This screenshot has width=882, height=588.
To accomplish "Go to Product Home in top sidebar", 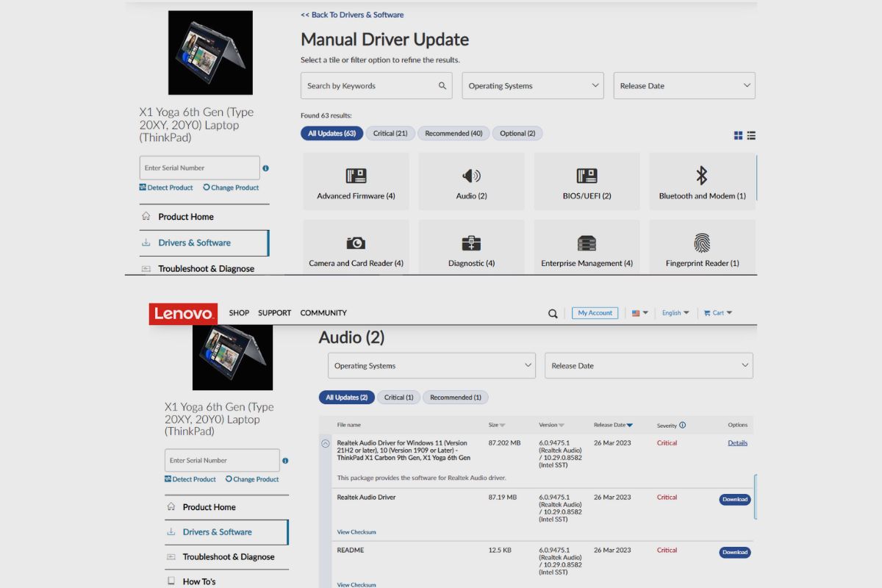I will tap(204, 217).
